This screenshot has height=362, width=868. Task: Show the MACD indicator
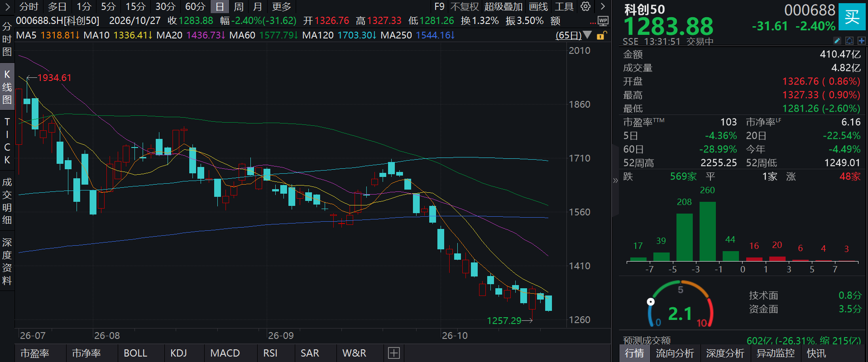pos(225,353)
